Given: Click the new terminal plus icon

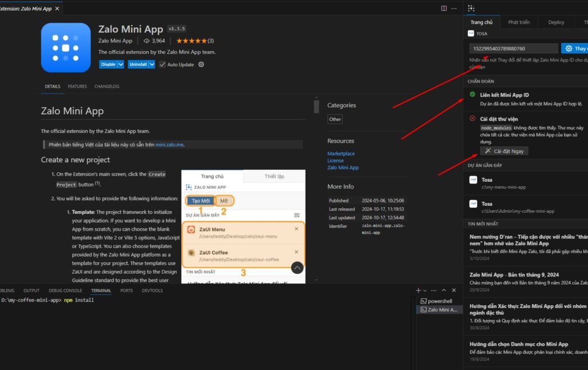Looking at the screenshot, I should tap(418, 290).
